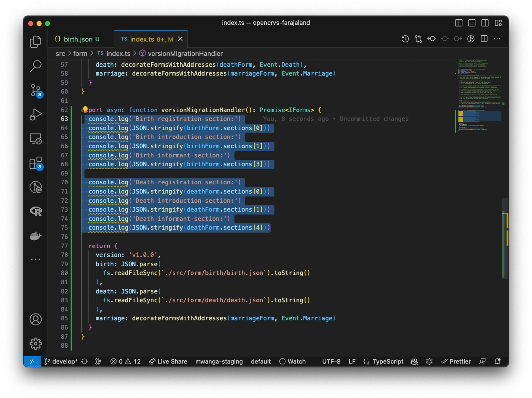Viewport: 532px width, 398px height.
Task: Close the index.ts tab
Action: (x=180, y=39)
